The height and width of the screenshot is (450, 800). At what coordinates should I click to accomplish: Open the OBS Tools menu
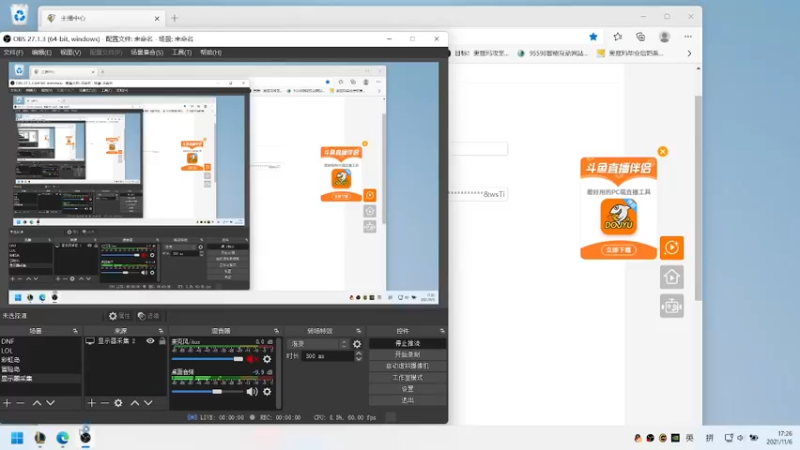182,53
